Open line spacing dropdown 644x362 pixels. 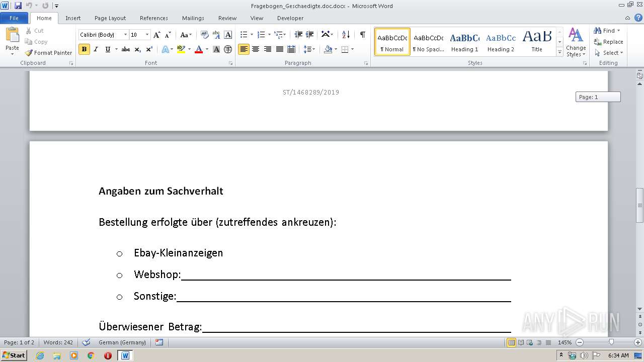[x=309, y=49]
